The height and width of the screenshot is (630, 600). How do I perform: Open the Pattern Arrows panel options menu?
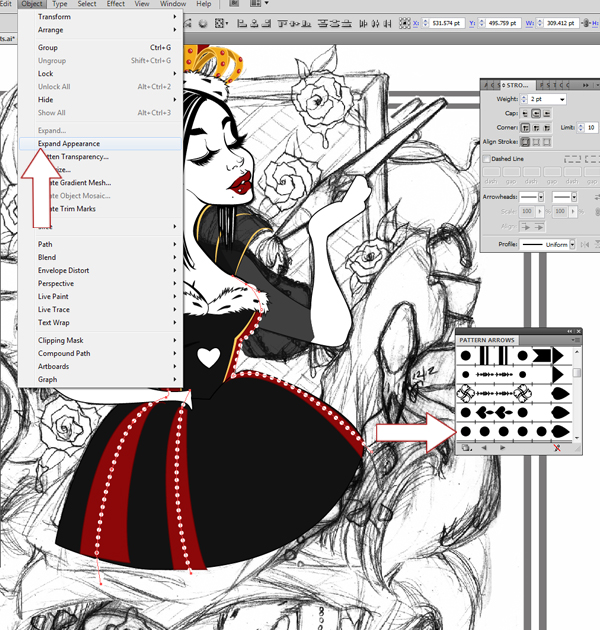(x=575, y=340)
